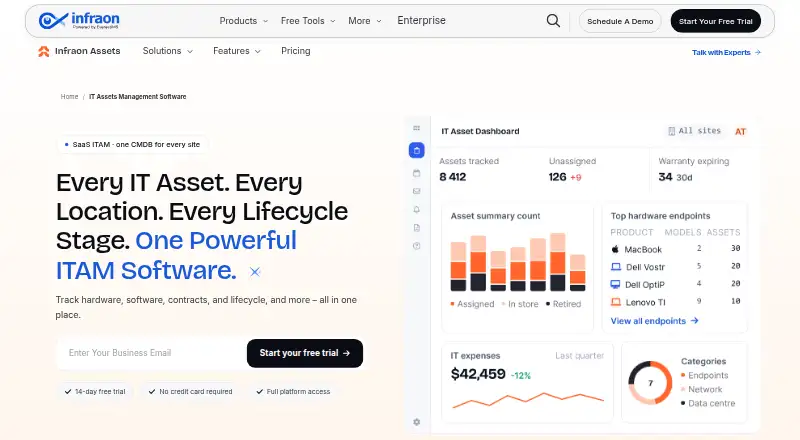Viewport: 800px width, 440px height.
Task: Open the Talk with Experts link
Action: click(x=726, y=52)
